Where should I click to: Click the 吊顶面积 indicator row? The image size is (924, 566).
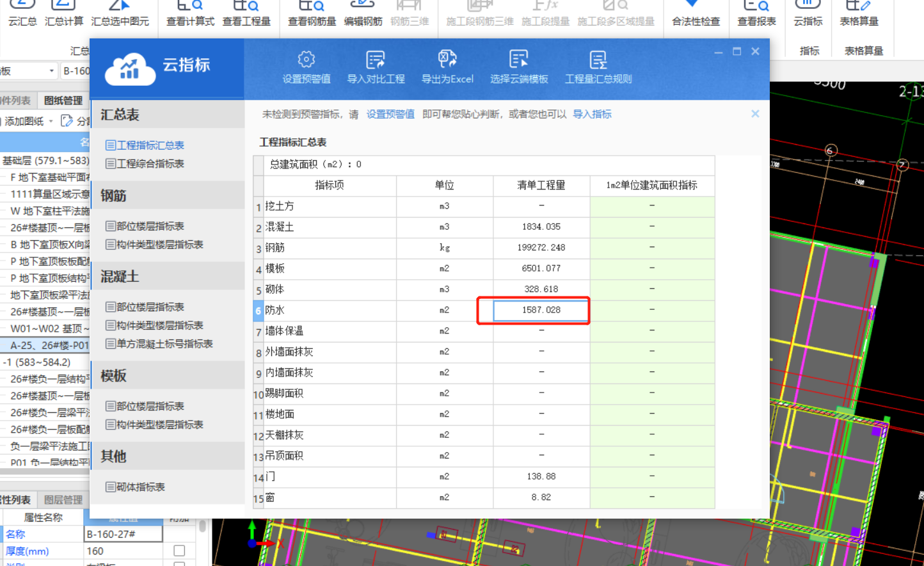point(484,456)
